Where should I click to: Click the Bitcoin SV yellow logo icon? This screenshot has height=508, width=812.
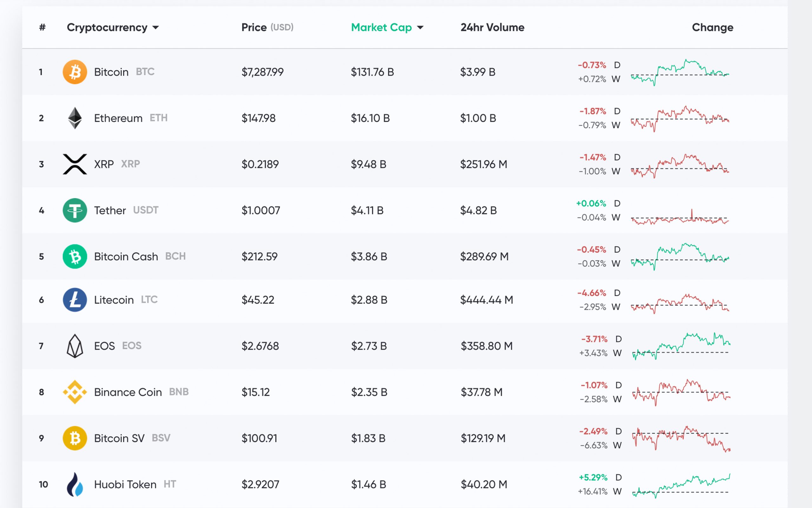click(75, 438)
